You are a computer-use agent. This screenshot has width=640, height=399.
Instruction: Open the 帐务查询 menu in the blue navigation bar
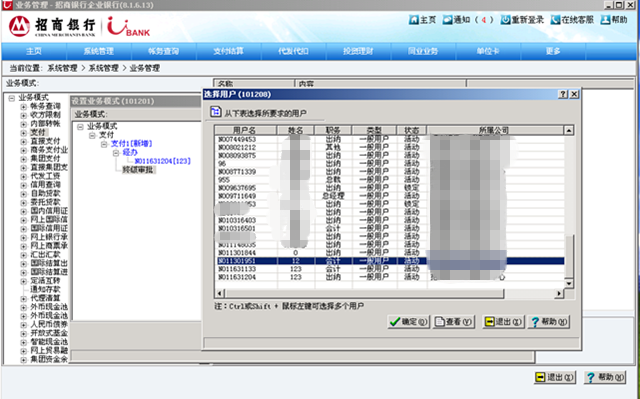click(164, 51)
